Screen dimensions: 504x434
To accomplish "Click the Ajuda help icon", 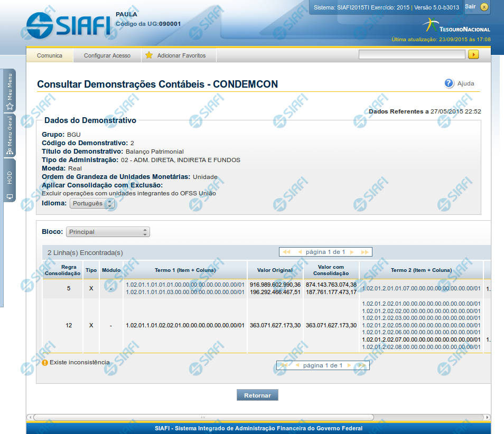I will click(449, 83).
